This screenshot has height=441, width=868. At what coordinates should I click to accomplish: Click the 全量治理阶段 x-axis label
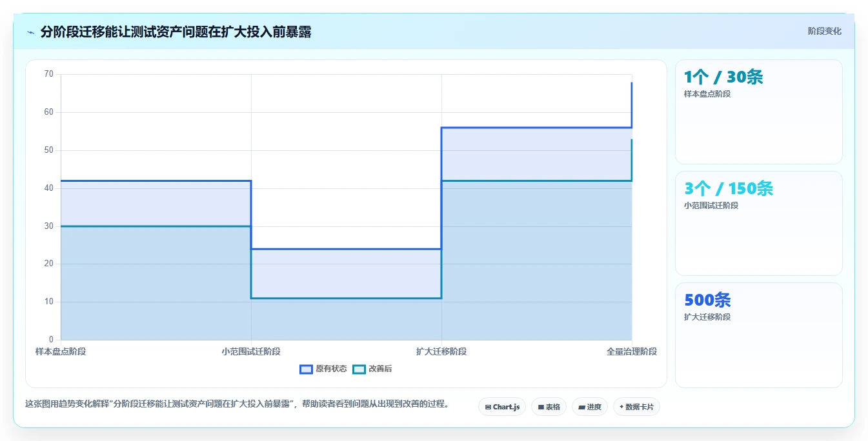pos(632,351)
